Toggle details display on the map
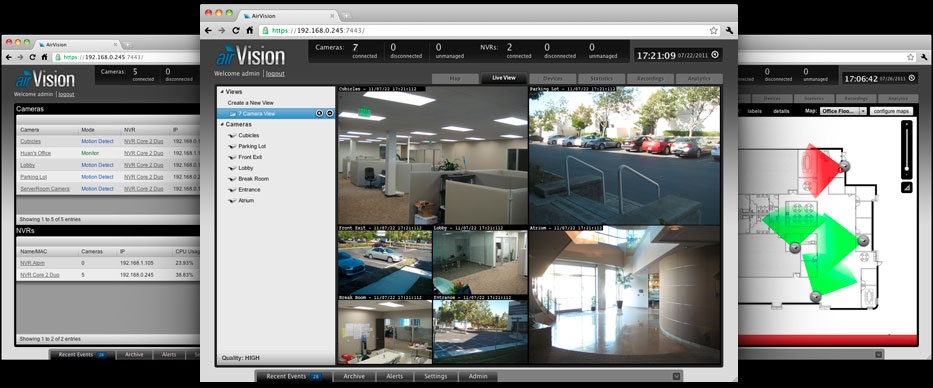Image resolution: width=933 pixels, height=388 pixels. click(x=781, y=111)
